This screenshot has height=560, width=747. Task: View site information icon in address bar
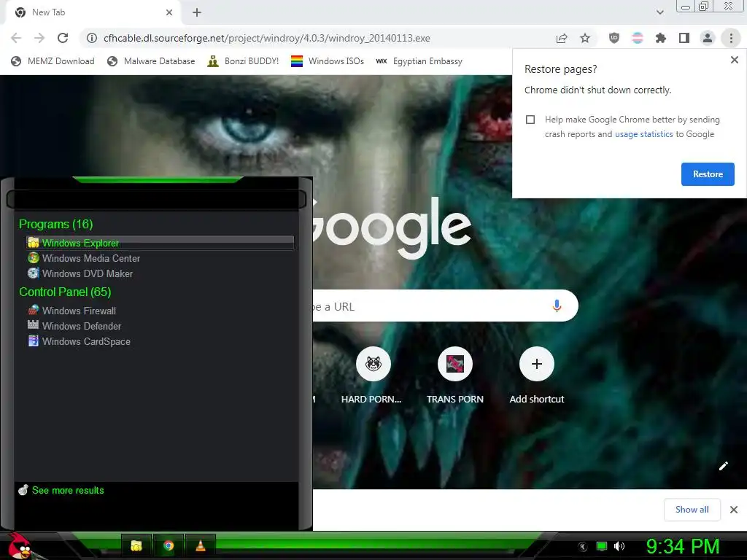[91, 38]
